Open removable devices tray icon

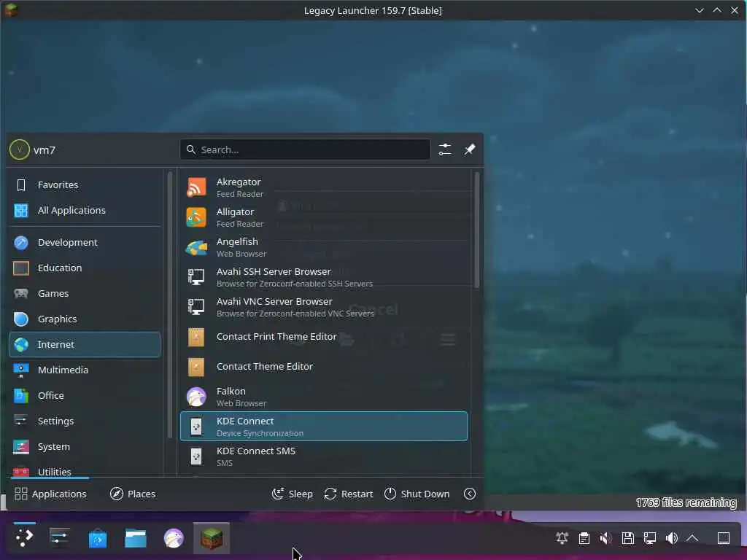click(x=628, y=538)
